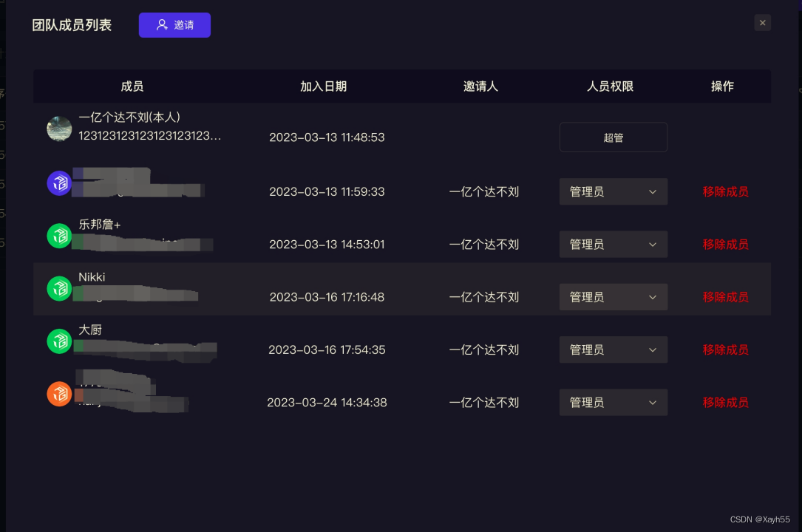Click the person icon inside 邀请 button
This screenshot has height=532, width=802.
click(162, 24)
